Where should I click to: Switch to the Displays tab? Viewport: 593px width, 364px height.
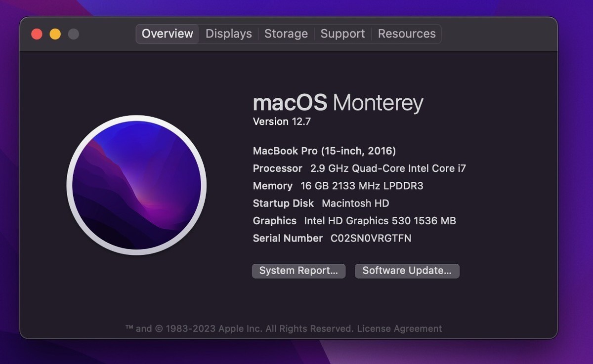click(228, 34)
